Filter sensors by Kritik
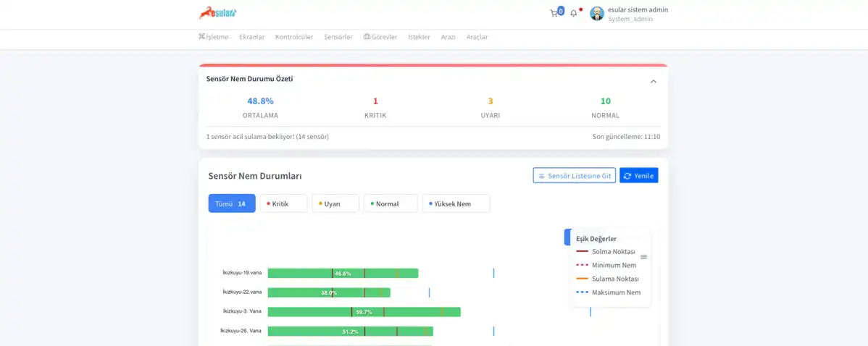 tap(283, 203)
